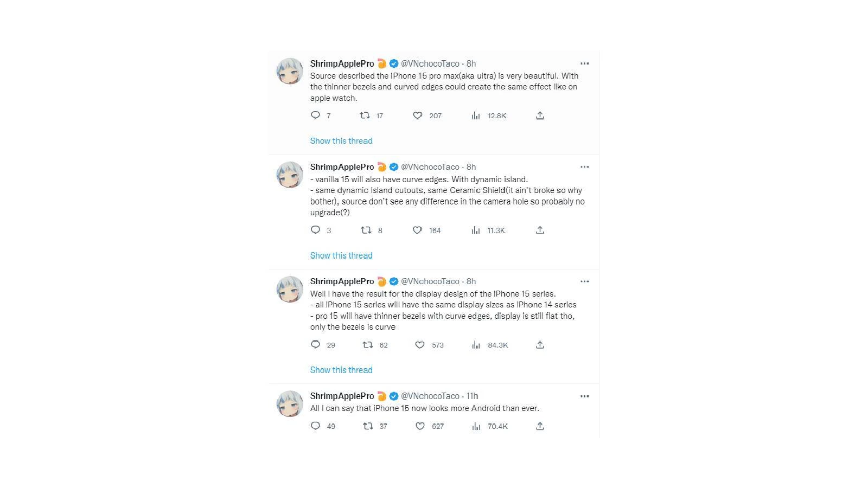Reply to the iPhone 15 pro max tweet

point(315,115)
